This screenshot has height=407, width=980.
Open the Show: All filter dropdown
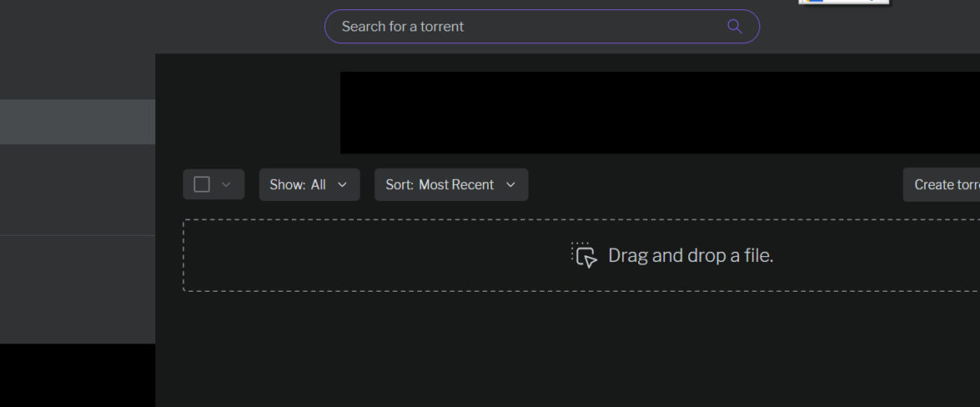310,185
